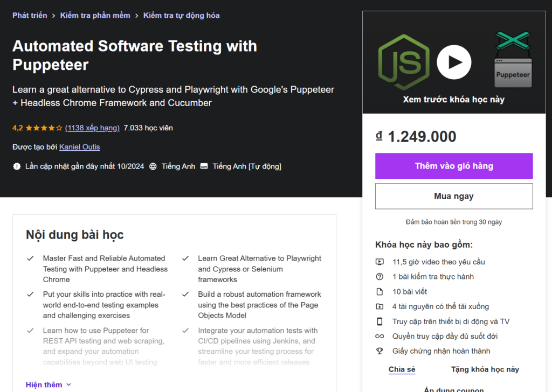Open the '(1138 xếp hạng)' reviews link
552x392 pixels.
92,128
